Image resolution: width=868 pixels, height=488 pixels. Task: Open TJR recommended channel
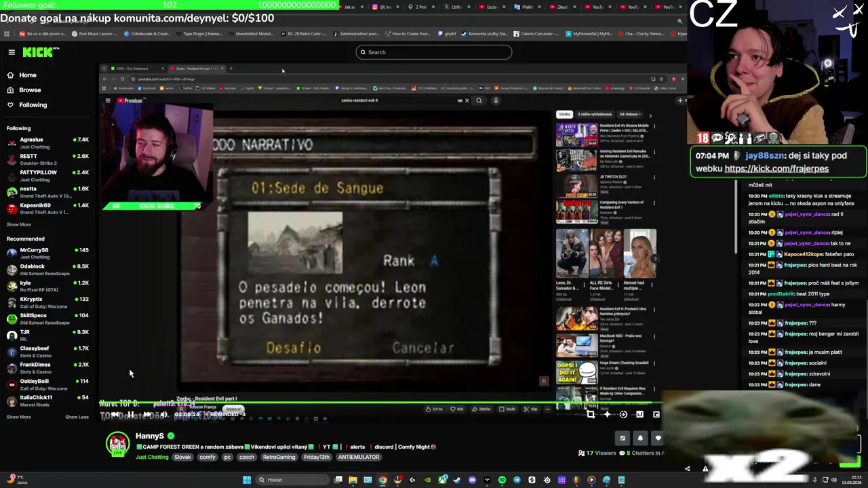[47, 335]
